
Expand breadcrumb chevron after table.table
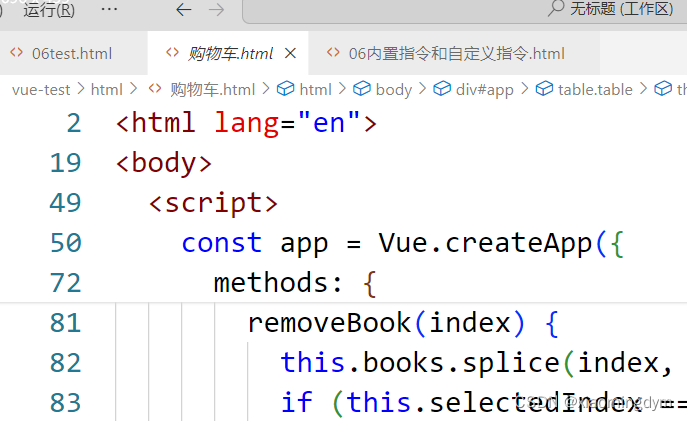(x=643, y=89)
